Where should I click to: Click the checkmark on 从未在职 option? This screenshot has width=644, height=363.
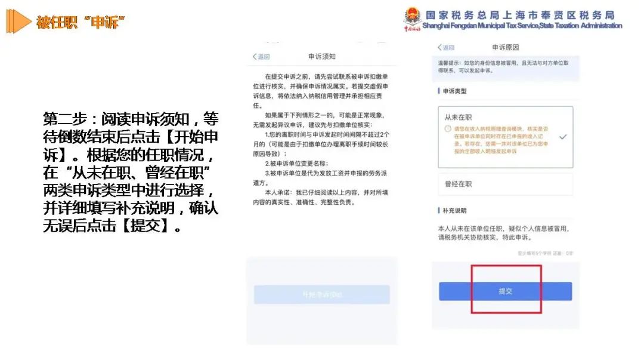click(x=563, y=137)
